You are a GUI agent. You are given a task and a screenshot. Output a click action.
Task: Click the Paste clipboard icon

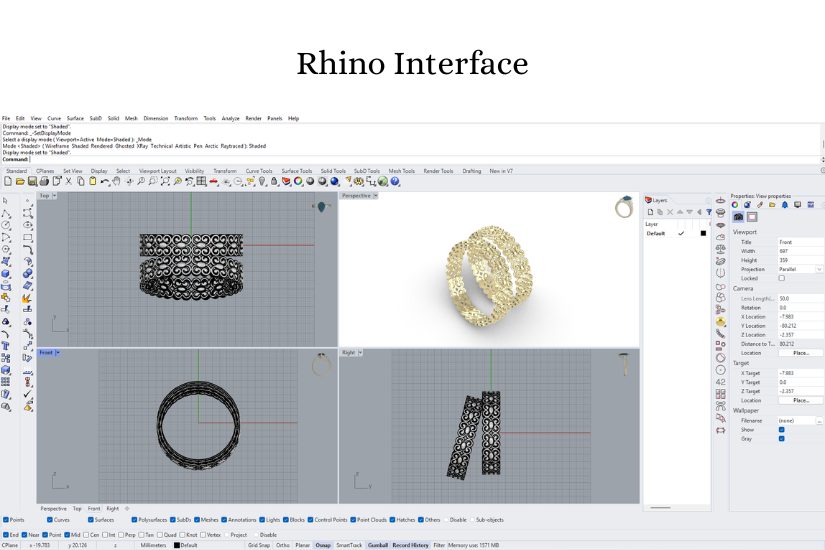click(x=93, y=181)
